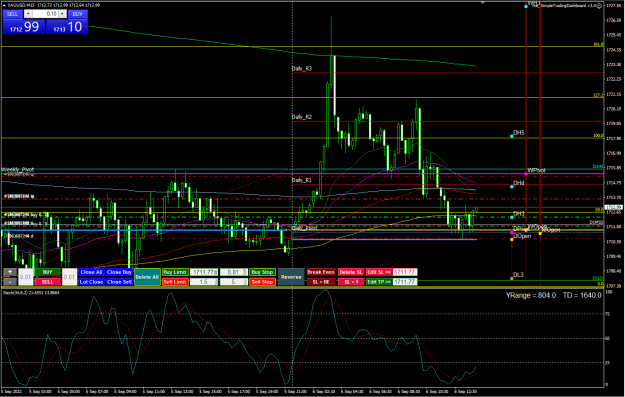Click the SL + 1 button
Viewport: 625px width, 397px height.
(351, 282)
